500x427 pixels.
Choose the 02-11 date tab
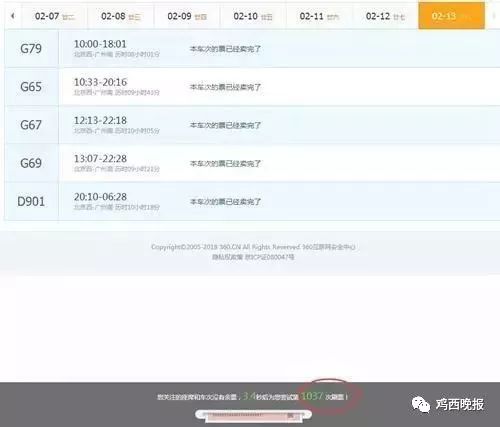(x=319, y=16)
